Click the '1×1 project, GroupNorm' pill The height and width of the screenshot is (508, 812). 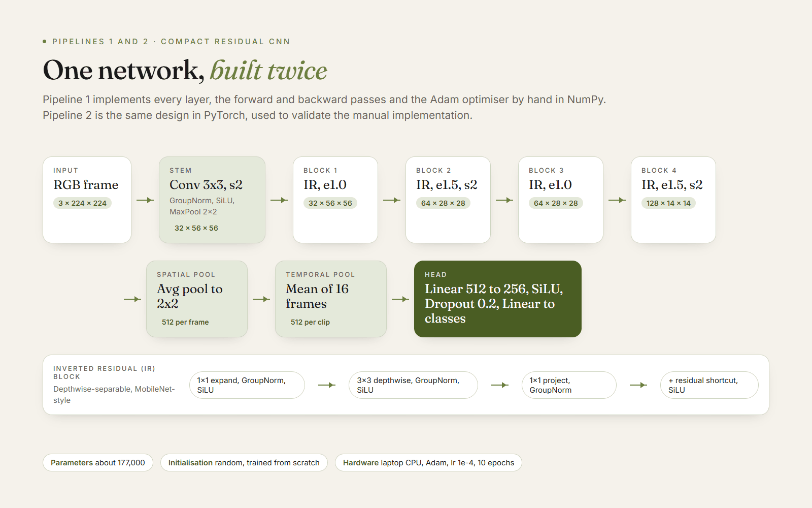click(x=569, y=385)
